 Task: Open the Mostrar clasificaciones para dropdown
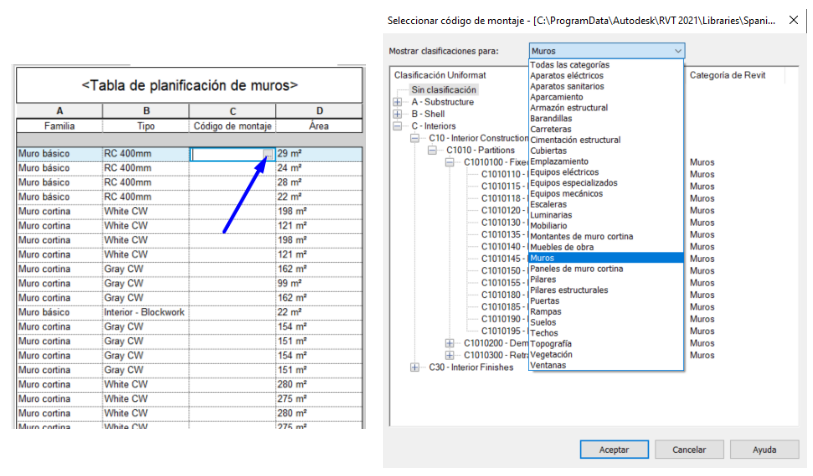pos(607,51)
